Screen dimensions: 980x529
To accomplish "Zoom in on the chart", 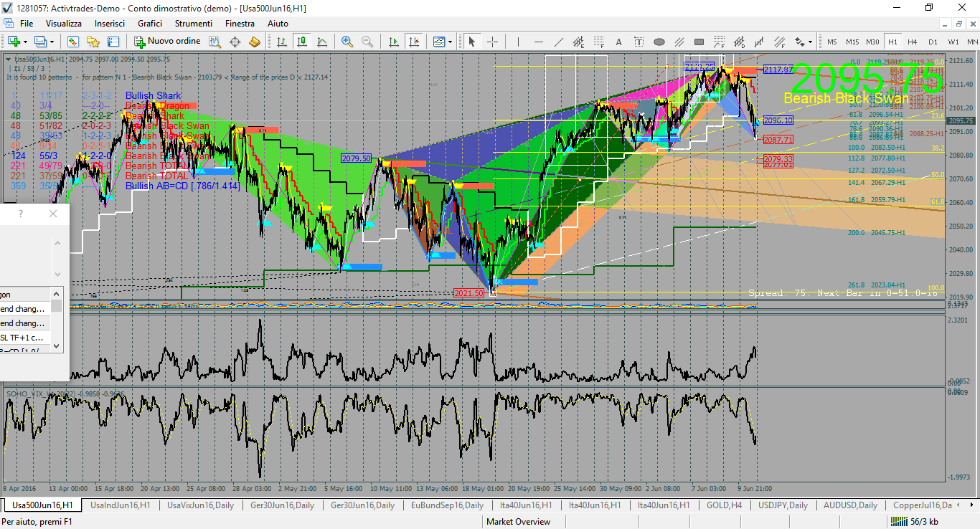I will coord(347,42).
